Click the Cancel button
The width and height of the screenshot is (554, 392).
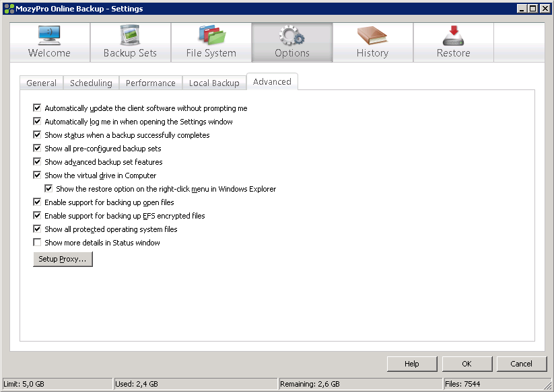(x=522, y=364)
